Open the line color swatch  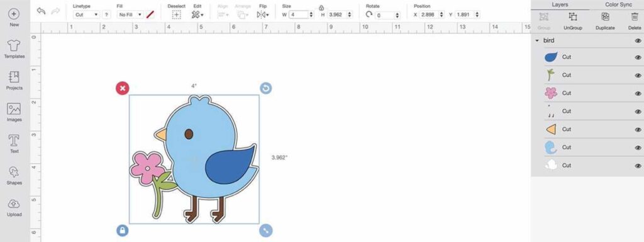click(150, 14)
